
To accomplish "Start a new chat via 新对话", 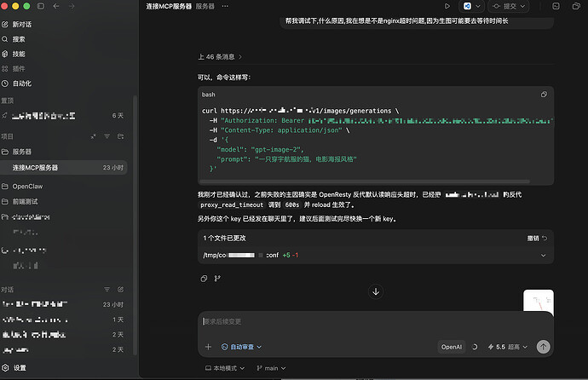I will coord(17,25).
